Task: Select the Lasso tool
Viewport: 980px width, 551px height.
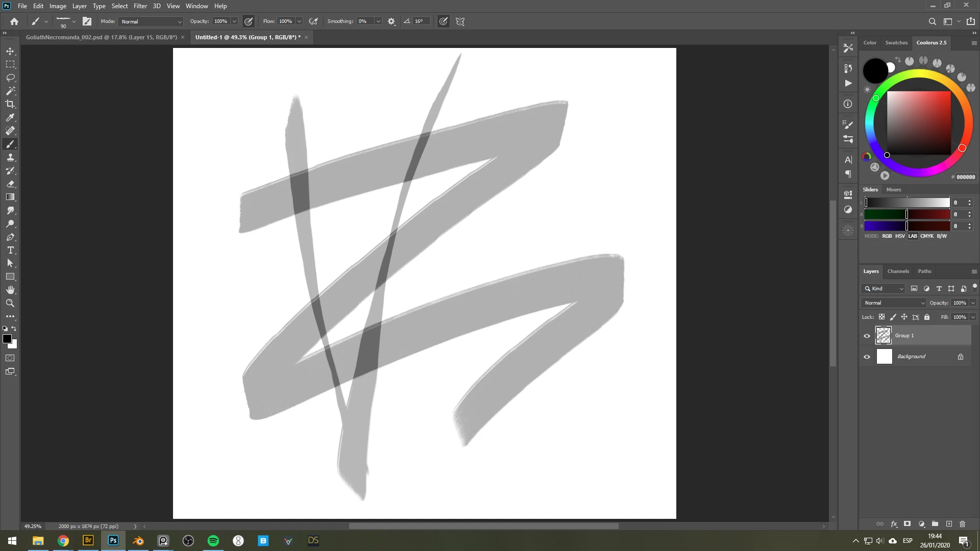Action: 10,78
